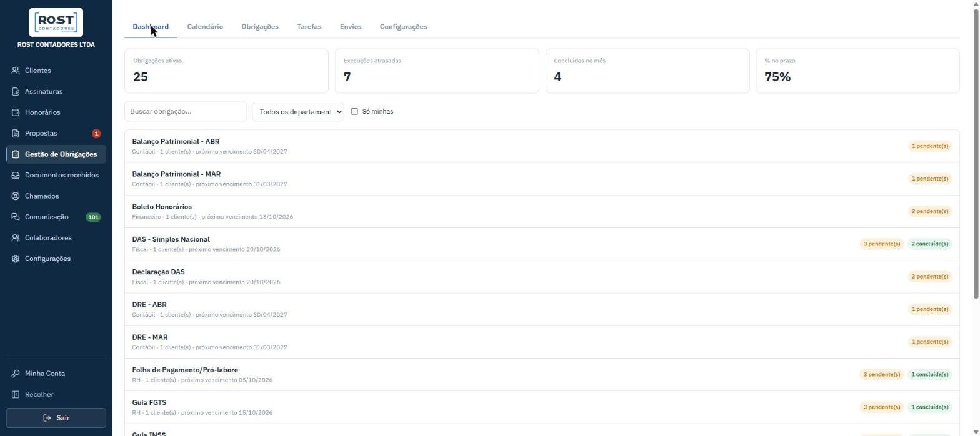The image size is (980, 436).
Task: Open the Configurações tab in top bar
Action: click(404, 27)
